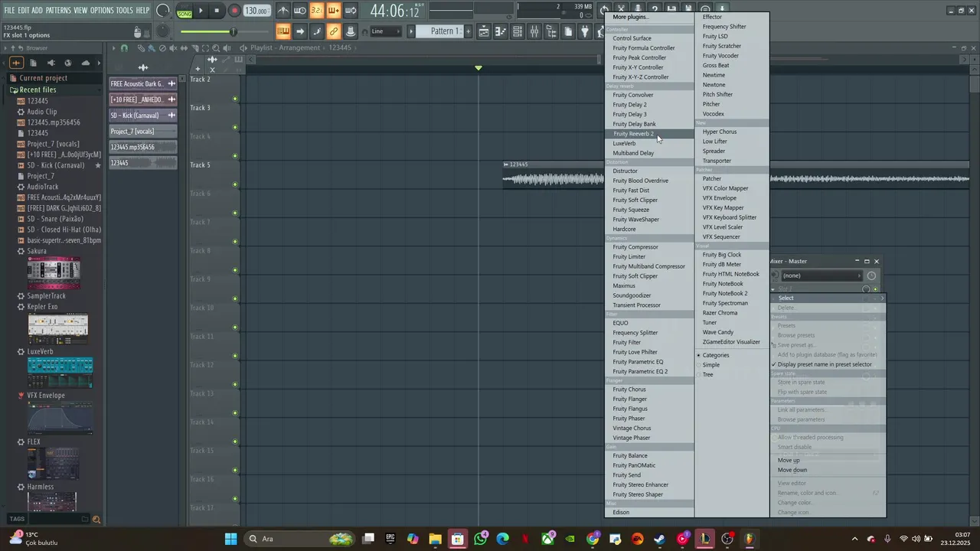
Task: Open the OPTIONS menu
Action: tap(101, 11)
